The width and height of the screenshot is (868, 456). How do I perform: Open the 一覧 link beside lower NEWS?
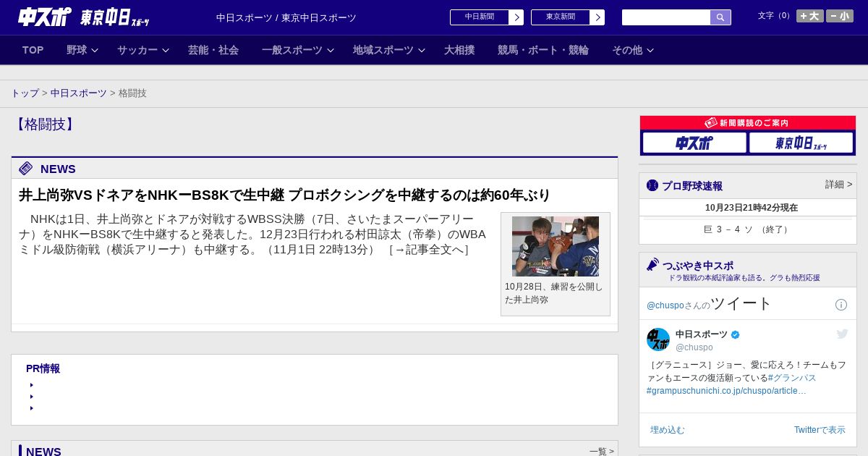[601, 451]
